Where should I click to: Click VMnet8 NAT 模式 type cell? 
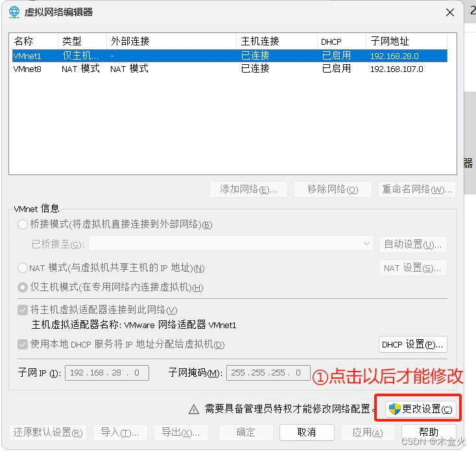pyautogui.click(x=80, y=69)
